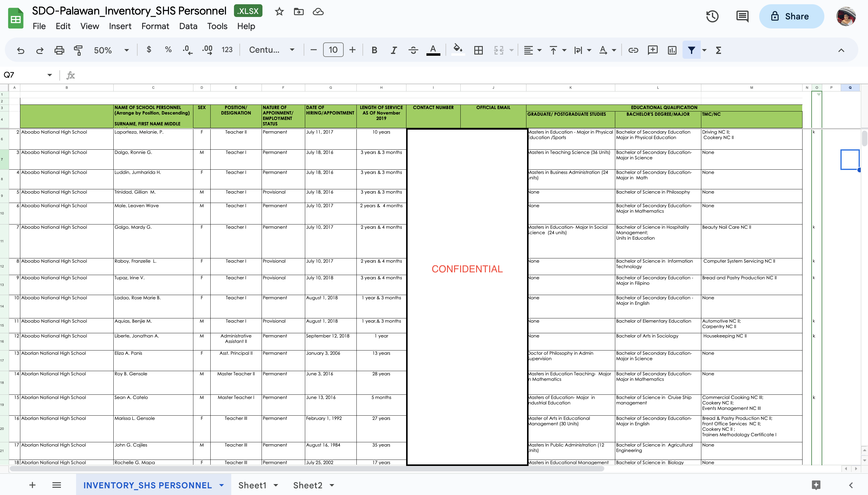Switch to Sheet2 tab

(x=308, y=485)
